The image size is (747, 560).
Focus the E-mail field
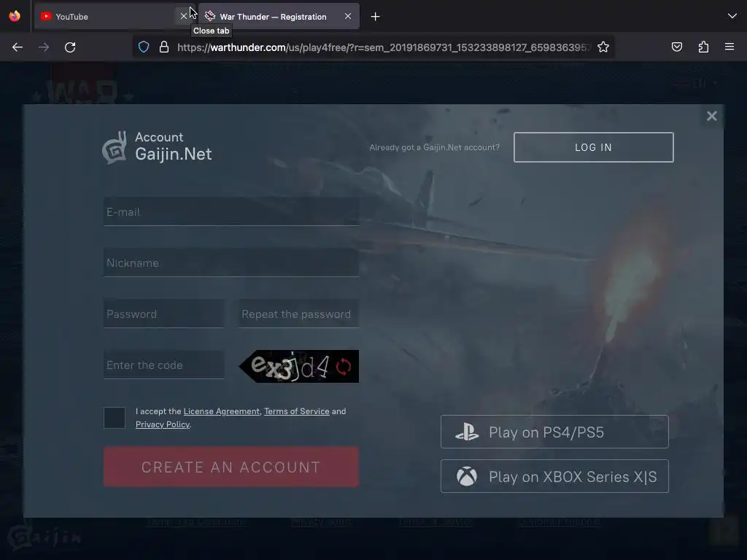[231, 212]
